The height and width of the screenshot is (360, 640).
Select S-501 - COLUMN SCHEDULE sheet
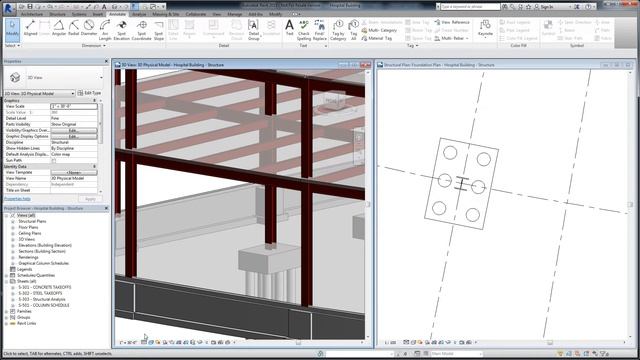click(44, 305)
